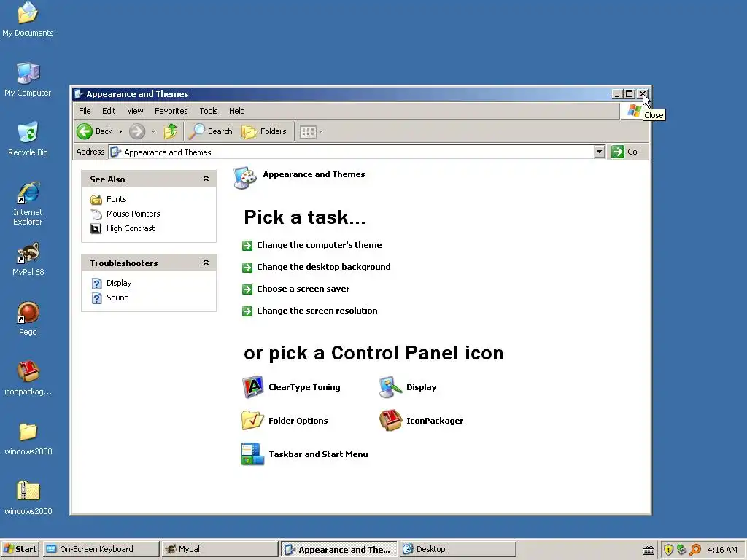Click the Appearance and Themes palette header icon

pyautogui.click(x=245, y=178)
